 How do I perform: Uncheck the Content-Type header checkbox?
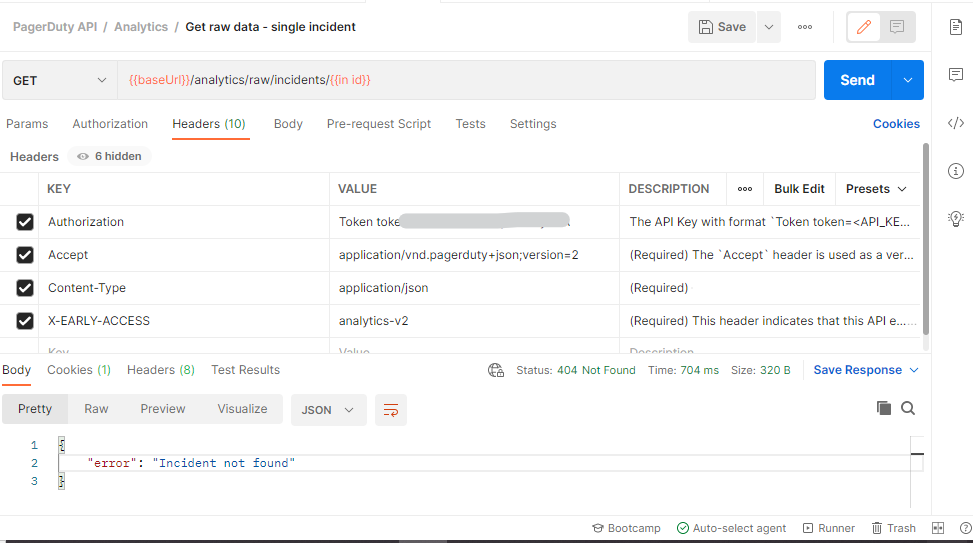pyautogui.click(x=25, y=288)
